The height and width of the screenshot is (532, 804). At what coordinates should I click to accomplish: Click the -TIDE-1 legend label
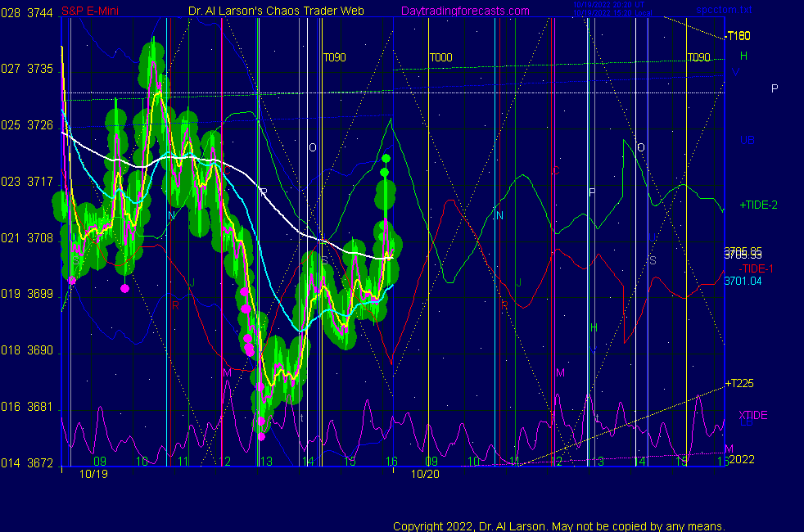click(757, 269)
